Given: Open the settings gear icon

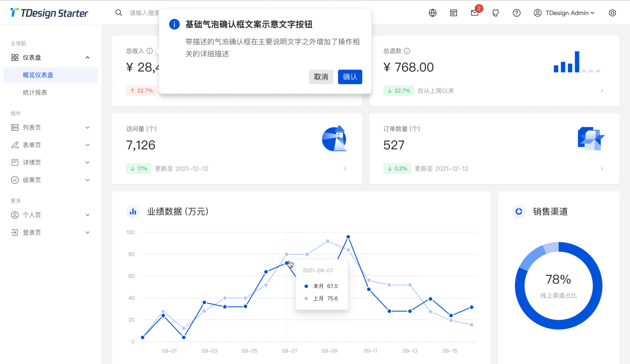Looking at the screenshot, I should tap(612, 13).
